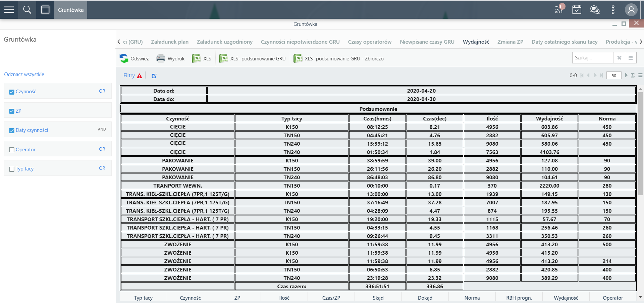Open the notifications feed icon
This screenshot has height=303, width=644.
point(559,9)
